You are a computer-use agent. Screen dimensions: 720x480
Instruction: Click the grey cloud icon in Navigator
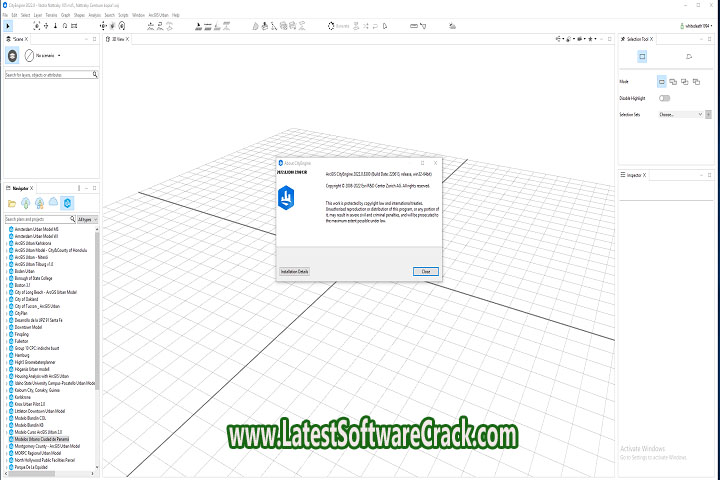(53, 202)
